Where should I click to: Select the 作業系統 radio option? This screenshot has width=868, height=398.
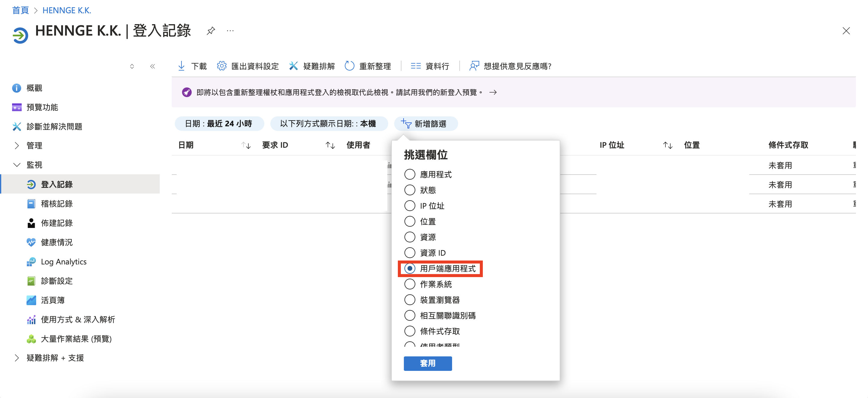409,284
